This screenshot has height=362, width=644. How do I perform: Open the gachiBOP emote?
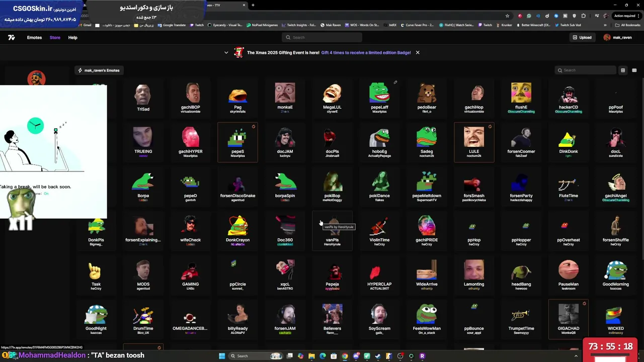[190, 98]
